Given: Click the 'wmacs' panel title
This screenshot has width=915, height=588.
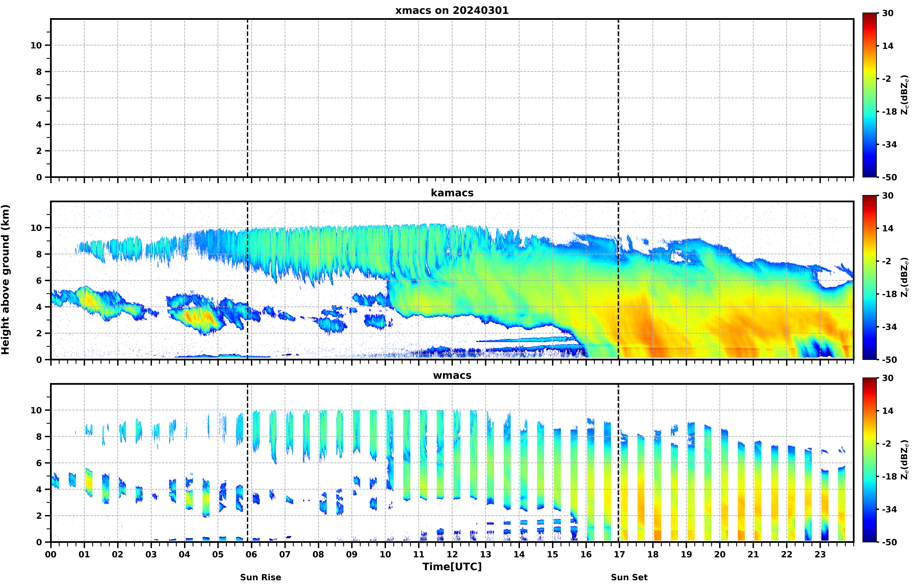Looking at the screenshot, I should point(452,375).
